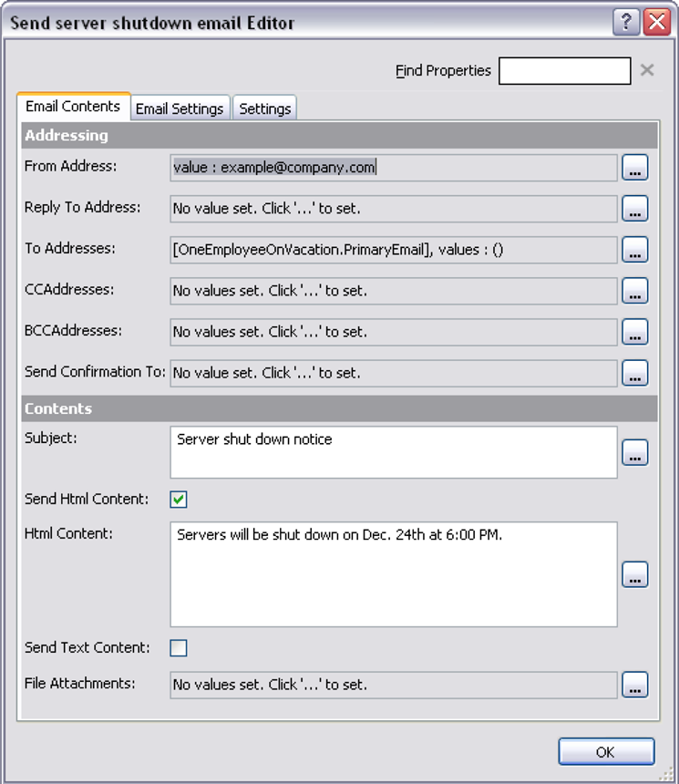Click BCCAddresses ellipsis button

(x=634, y=332)
